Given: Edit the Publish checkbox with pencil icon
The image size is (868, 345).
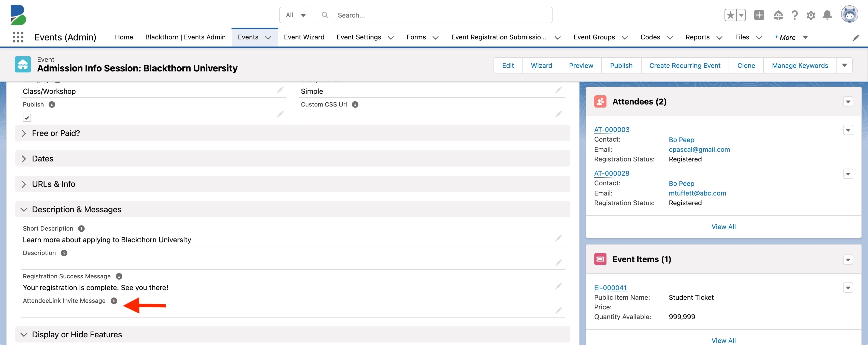Looking at the screenshot, I should point(280,114).
